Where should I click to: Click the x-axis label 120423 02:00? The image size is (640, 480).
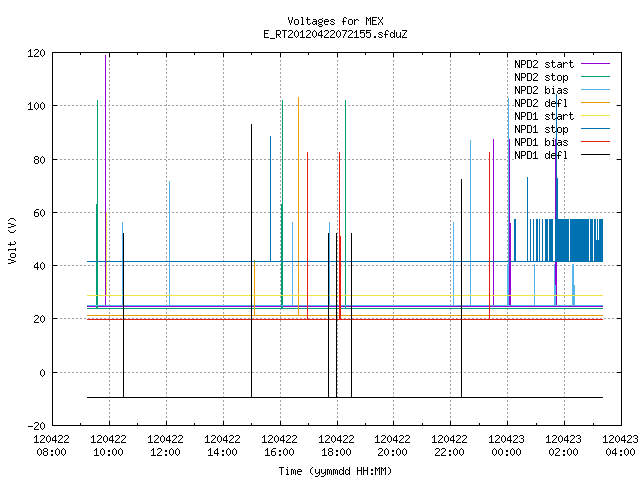click(563, 446)
